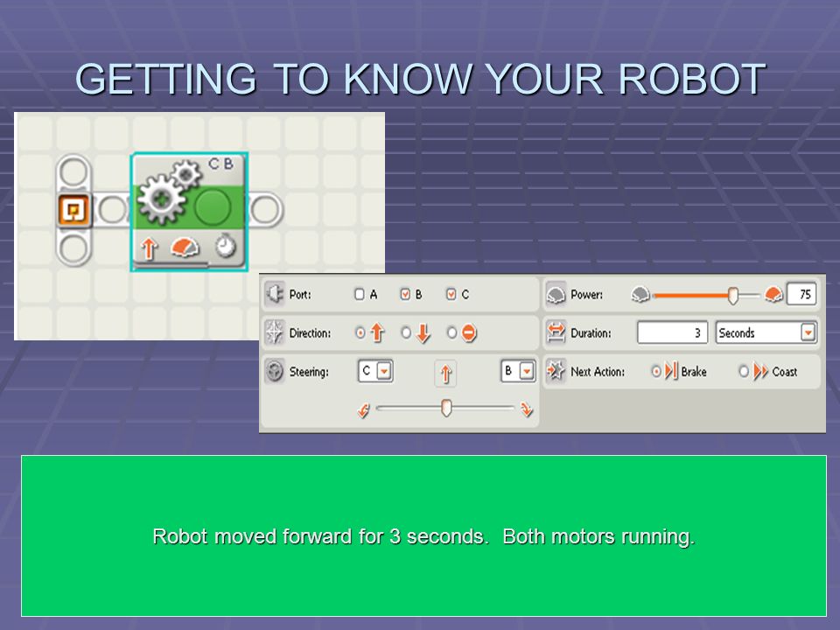Click the power gauge on Move block
The width and height of the screenshot is (840, 630).
185,248
